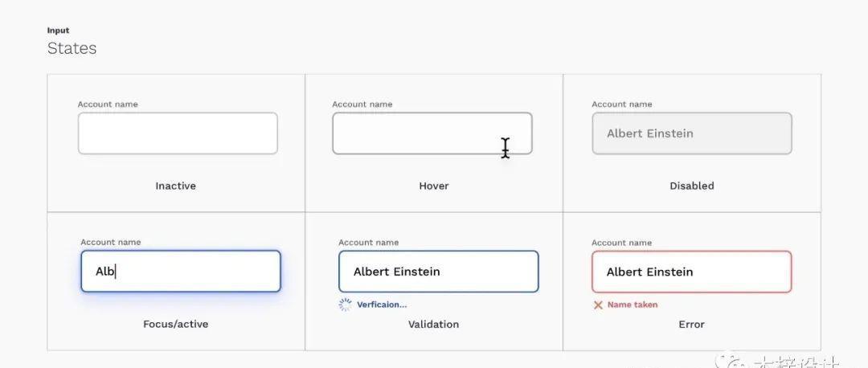868x368 pixels.
Task: Click the focused input containing Alb
Action: click(181, 271)
